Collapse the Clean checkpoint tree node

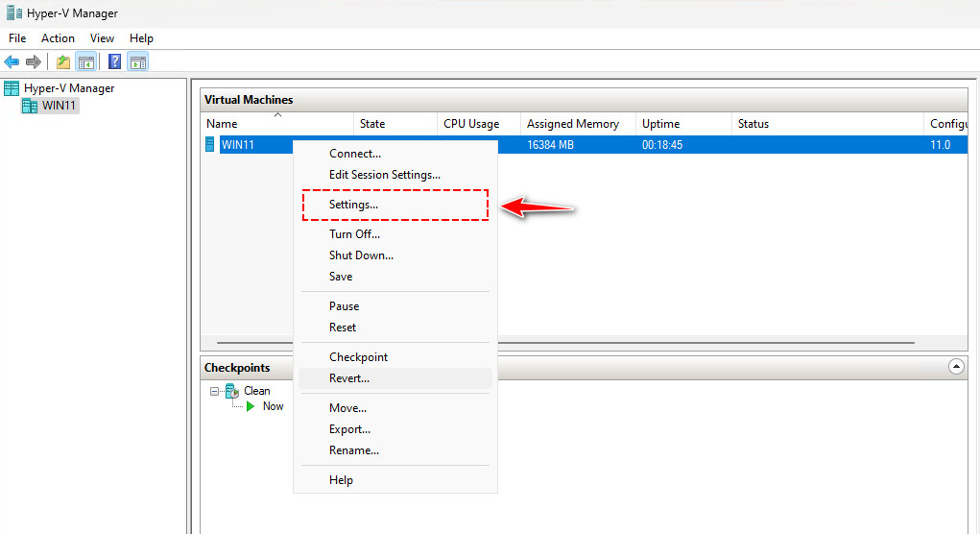(x=214, y=392)
